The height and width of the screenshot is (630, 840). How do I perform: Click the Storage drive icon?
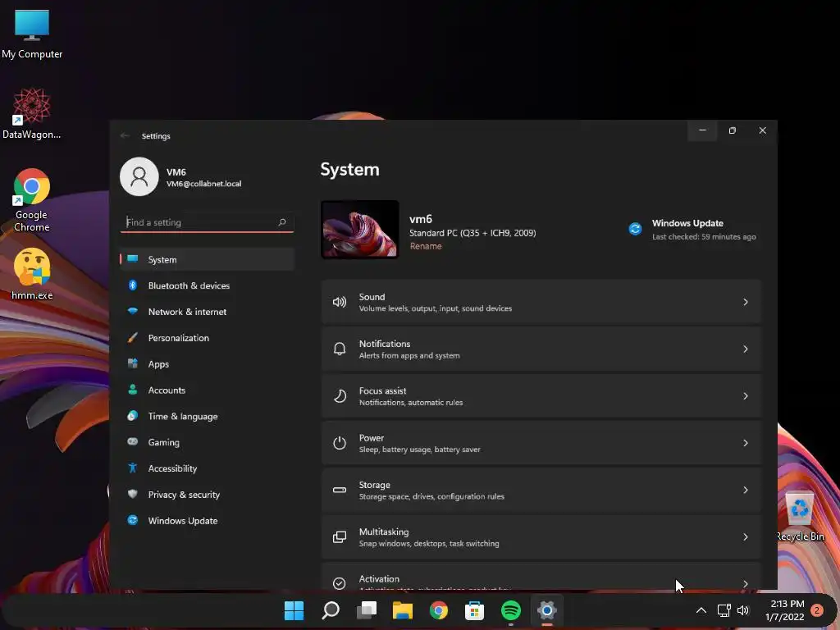(340, 490)
